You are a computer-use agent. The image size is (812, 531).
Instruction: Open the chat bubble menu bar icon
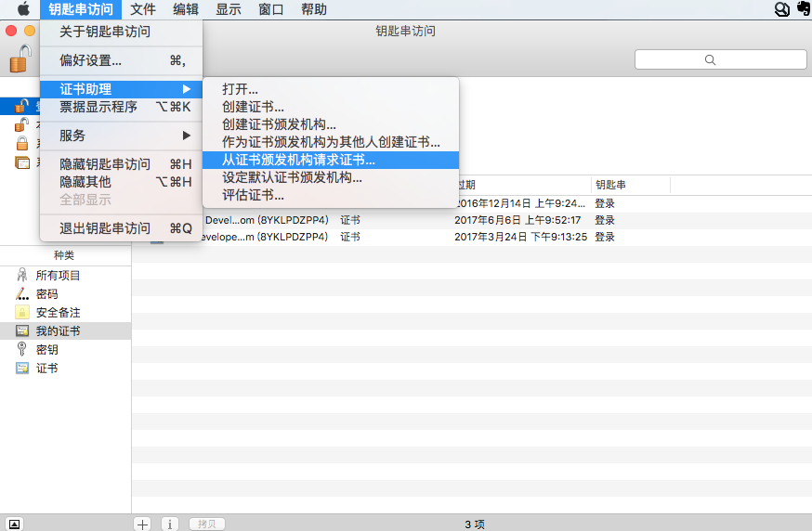point(782,8)
